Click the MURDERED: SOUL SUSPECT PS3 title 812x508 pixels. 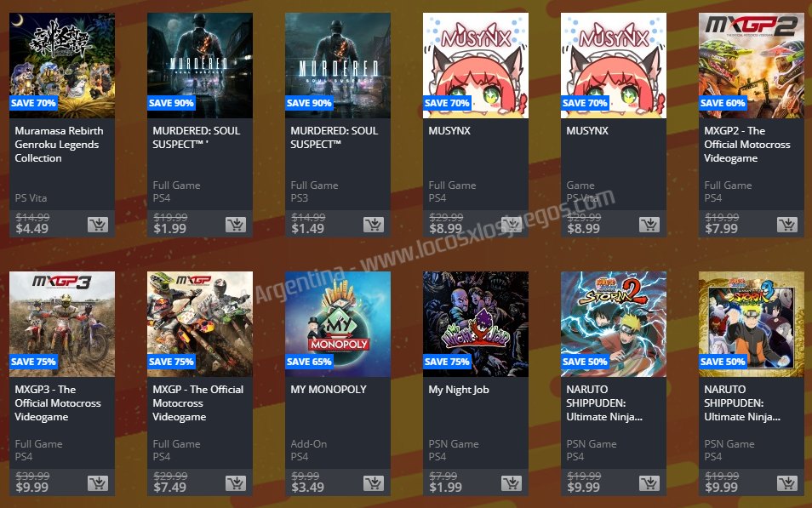[x=334, y=138]
